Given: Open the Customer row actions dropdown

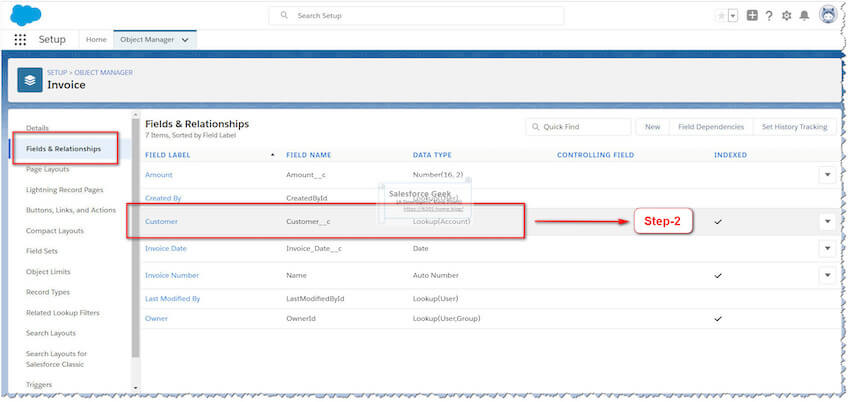Looking at the screenshot, I should tap(827, 222).
